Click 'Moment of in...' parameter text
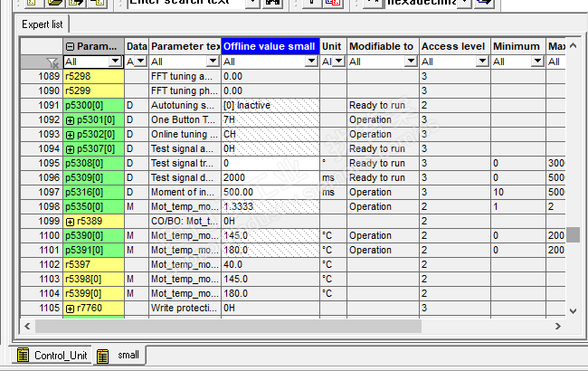The height and width of the screenshot is (371, 588). pyautogui.click(x=185, y=193)
